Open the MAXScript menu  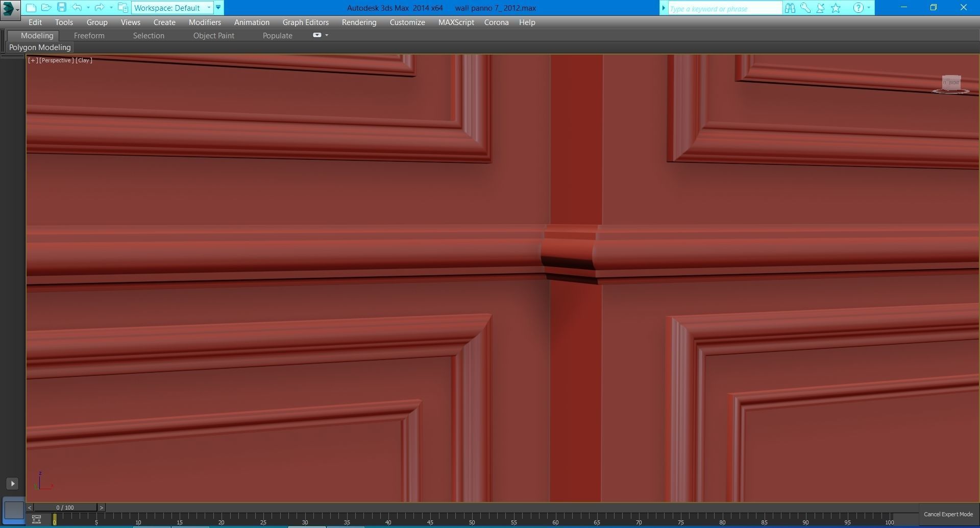pyautogui.click(x=456, y=22)
